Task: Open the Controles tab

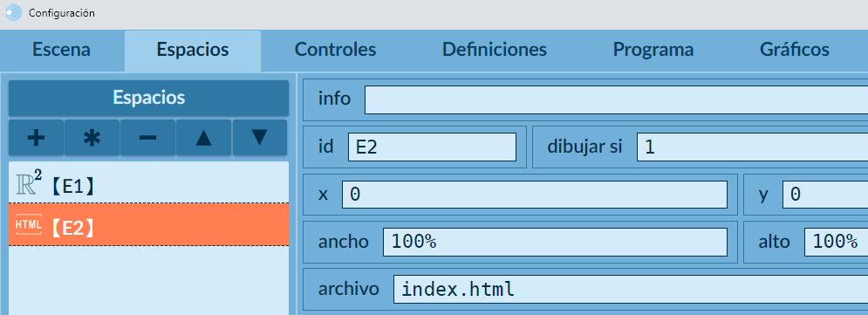Action: [335, 50]
